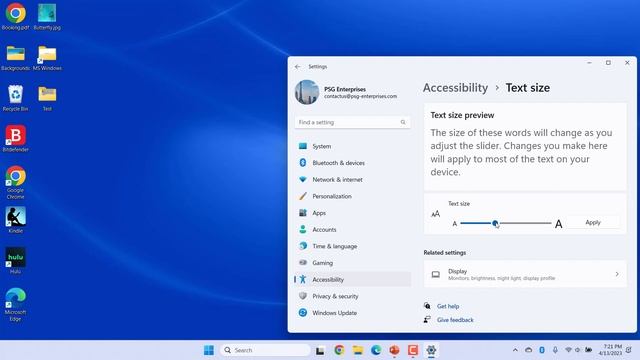The height and width of the screenshot is (360, 640).
Task: Click Accessibility breadcrumb link
Action: click(455, 88)
